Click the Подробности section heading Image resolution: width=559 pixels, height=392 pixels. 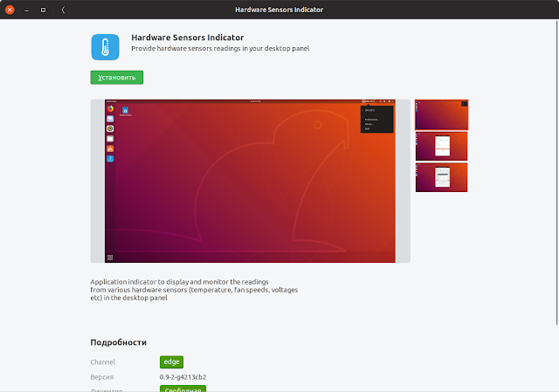point(119,342)
